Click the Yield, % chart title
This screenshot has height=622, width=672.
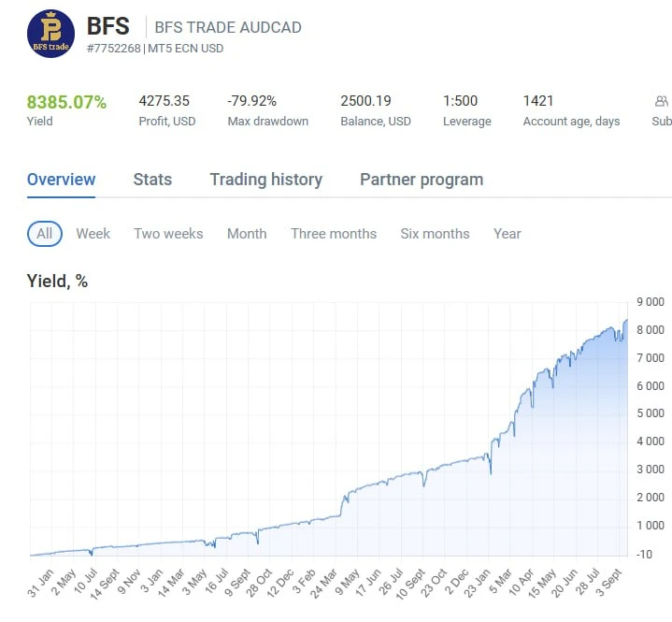57,281
